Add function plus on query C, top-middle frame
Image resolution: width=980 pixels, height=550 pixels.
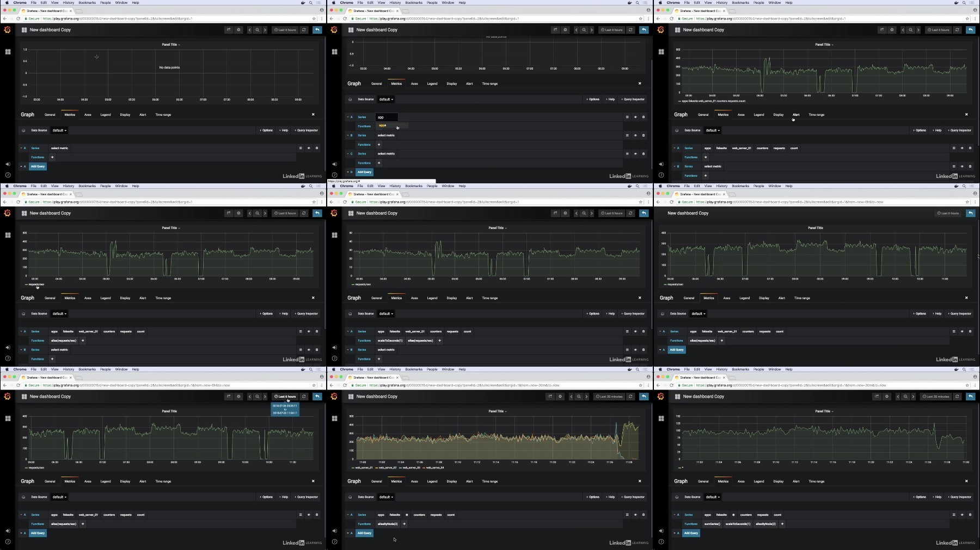coord(379,163)
